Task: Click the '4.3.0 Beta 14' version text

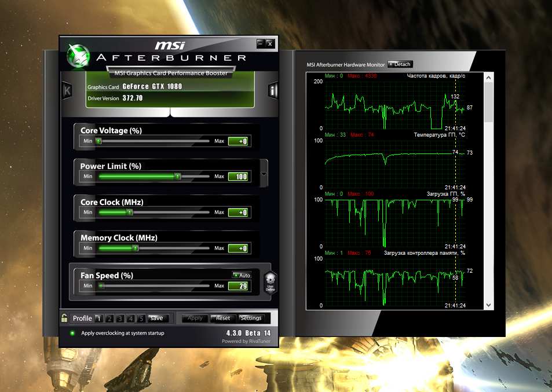Action: [248, 333]
